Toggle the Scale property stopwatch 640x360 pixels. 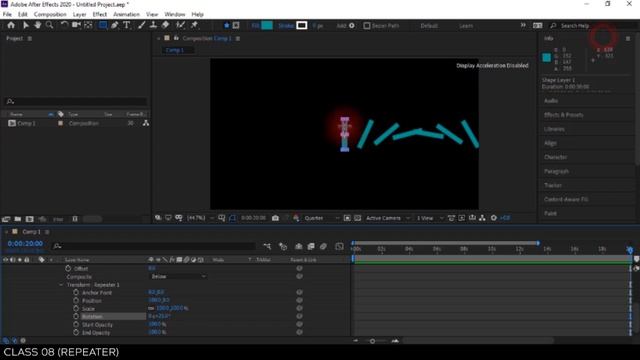click(76, 308)
